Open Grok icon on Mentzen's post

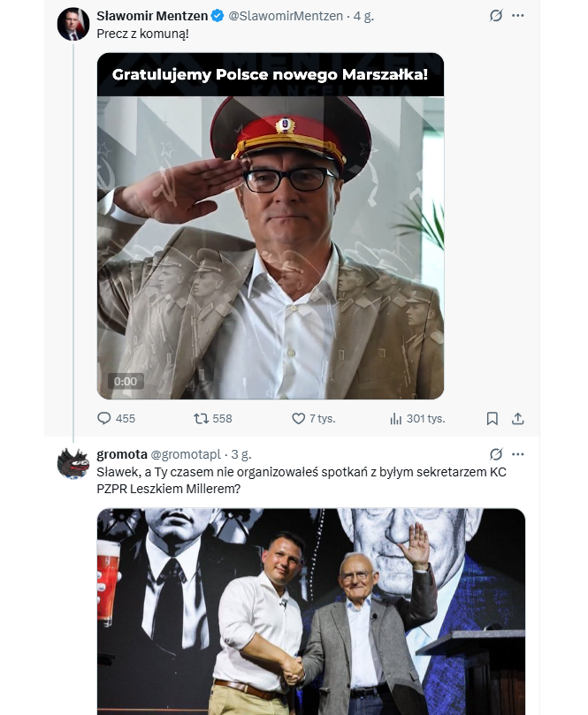pos(496,16)
